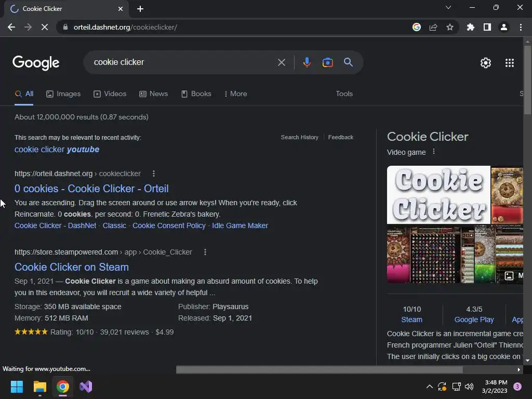532x399 pixels.
Task: Open 0 cookies - Cookie Clicker - Orteil
Action: click(x=91, y=189)
